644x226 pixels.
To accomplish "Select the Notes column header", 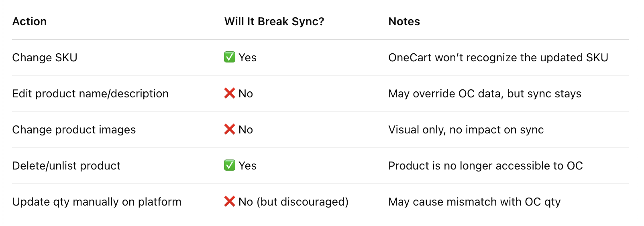I will (404, 22).
